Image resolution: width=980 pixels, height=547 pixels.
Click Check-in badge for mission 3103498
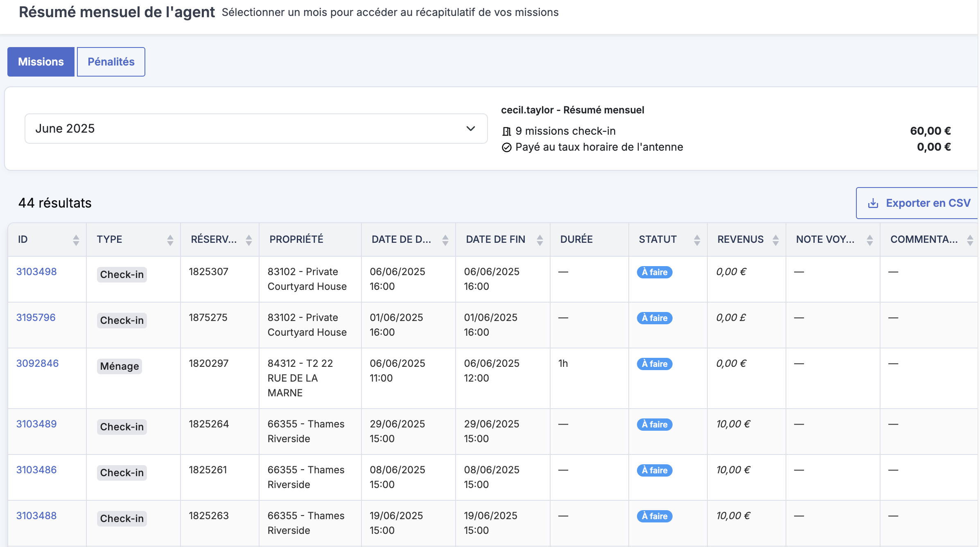pyautogui.click(x=122, y=274)
